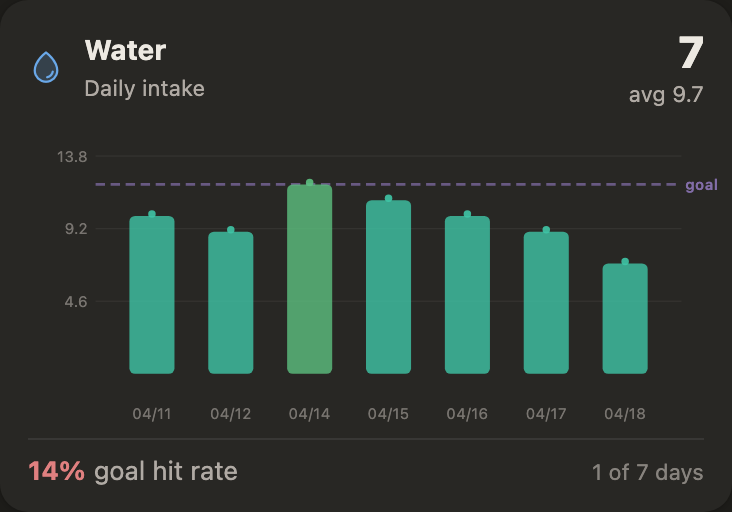Select the 04/15 bar

388,287
